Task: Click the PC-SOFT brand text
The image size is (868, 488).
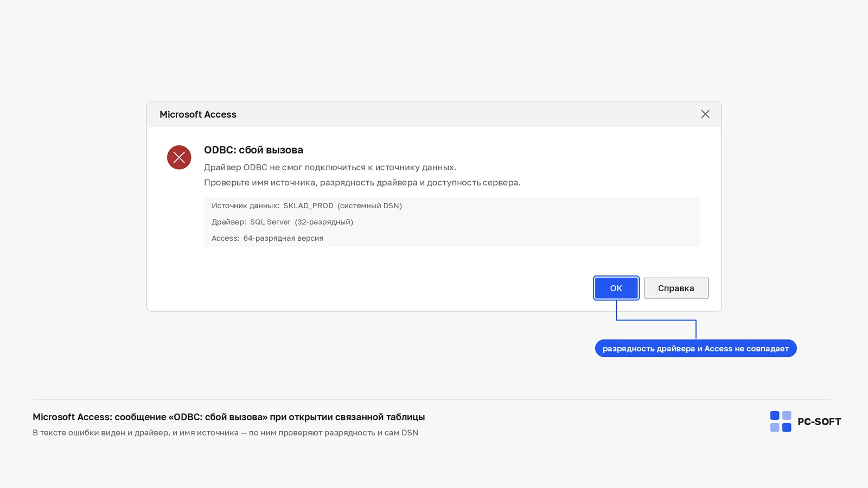Action: (819, 422)
